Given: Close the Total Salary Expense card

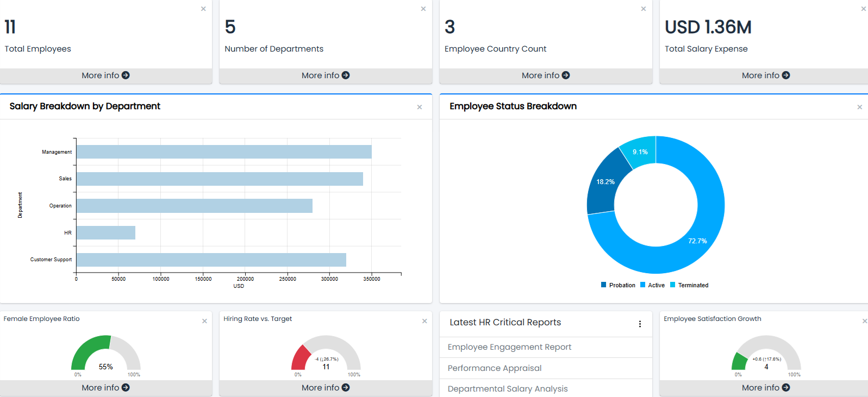Looking at the screenshot, I should 864,9.
